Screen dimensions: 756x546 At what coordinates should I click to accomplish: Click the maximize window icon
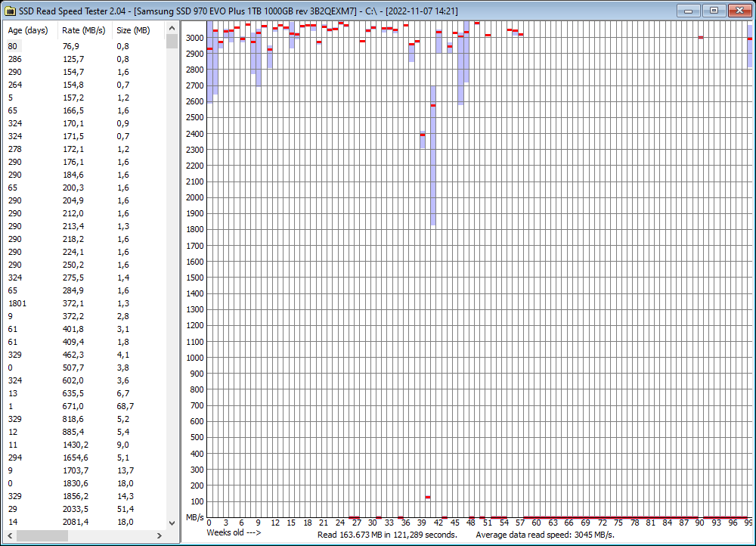712,11
